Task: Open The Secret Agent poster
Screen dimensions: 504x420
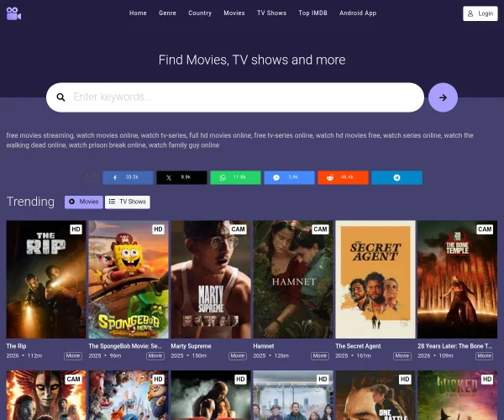Action: (375, 279)
